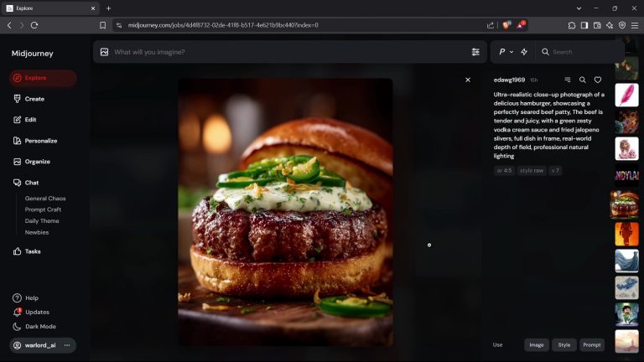Open the prompt settings sliders icon
Image resolution: width=644 pixels, height=362 pixels.
(475, 52)
